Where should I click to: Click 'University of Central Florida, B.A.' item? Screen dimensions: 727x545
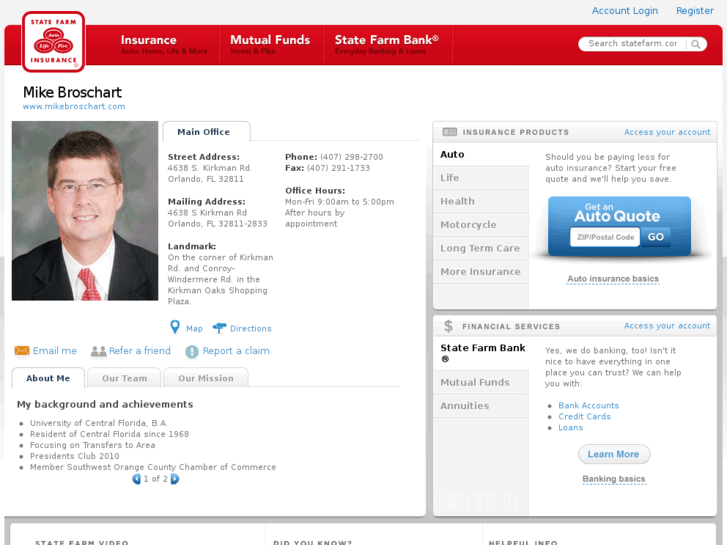point(99,423)
